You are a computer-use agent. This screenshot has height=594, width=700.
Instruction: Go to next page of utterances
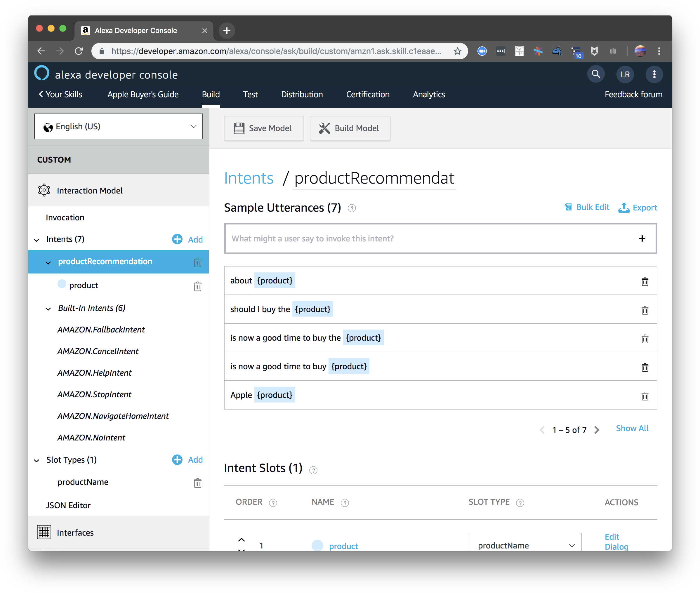pos(597,430)
